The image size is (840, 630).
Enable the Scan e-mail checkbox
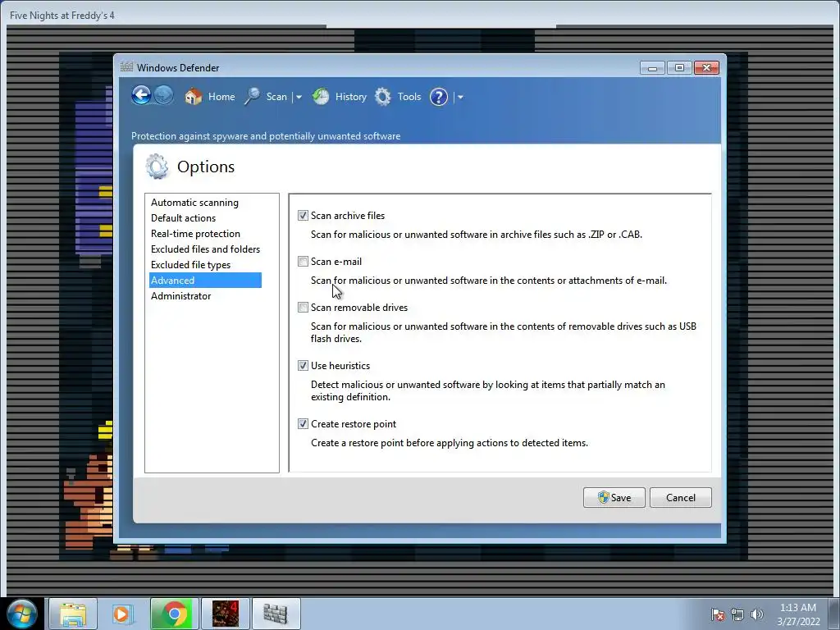pyautogui.click(x=304, y=262)
